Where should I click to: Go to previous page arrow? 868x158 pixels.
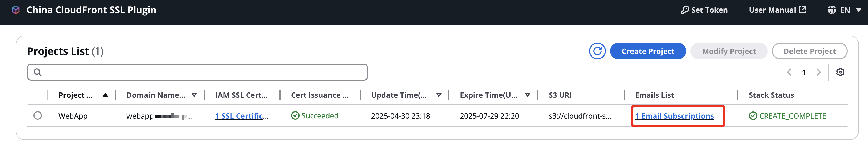click(x=789, y=72)
